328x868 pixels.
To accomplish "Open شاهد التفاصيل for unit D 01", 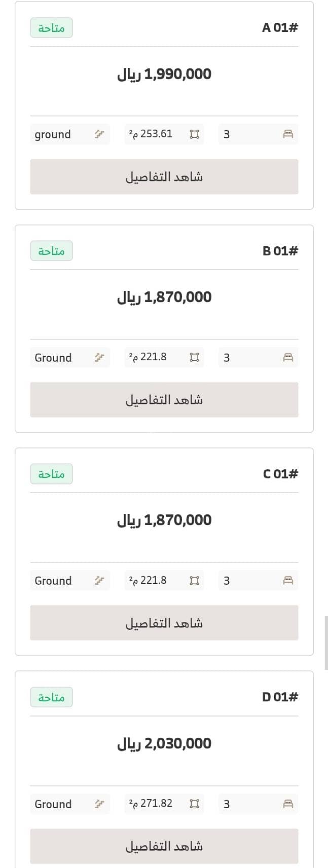I will pos(164,846).
